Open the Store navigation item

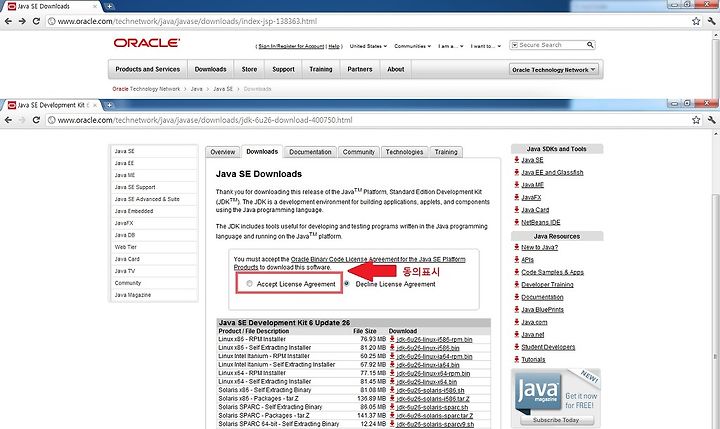tap(249, 69)
